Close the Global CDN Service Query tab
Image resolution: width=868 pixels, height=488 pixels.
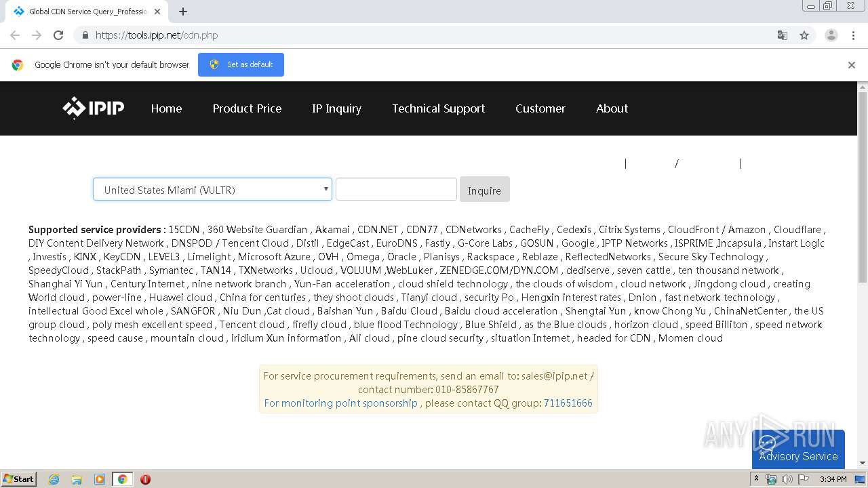pos(157,12)
